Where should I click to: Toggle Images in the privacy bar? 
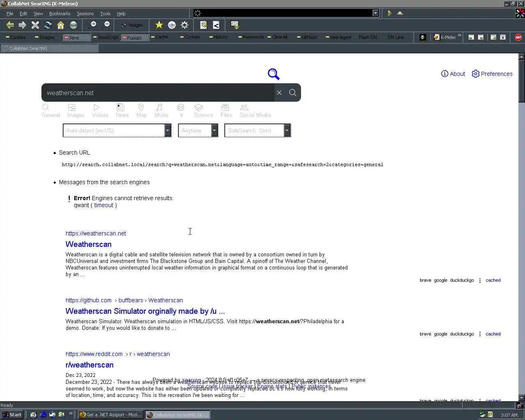tap(44, 37)
